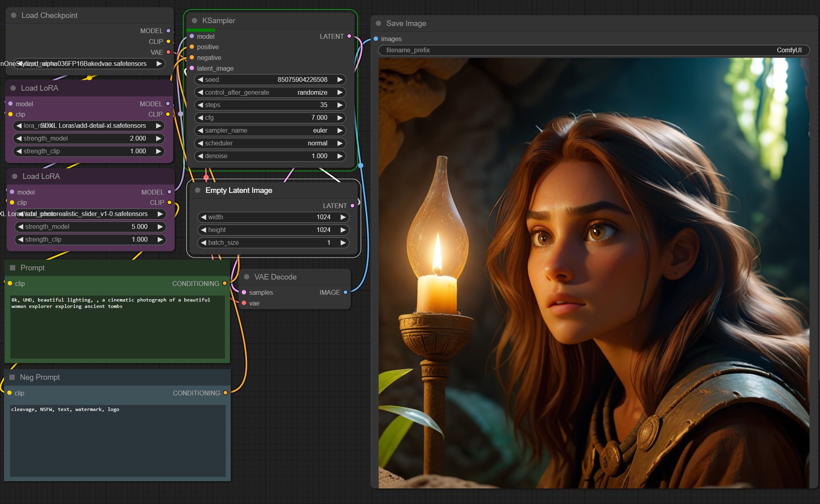Select the Neg Prompt node title bar
This screenshot has width=820, height=504.
pyautogui.click(x=40, y=377)
